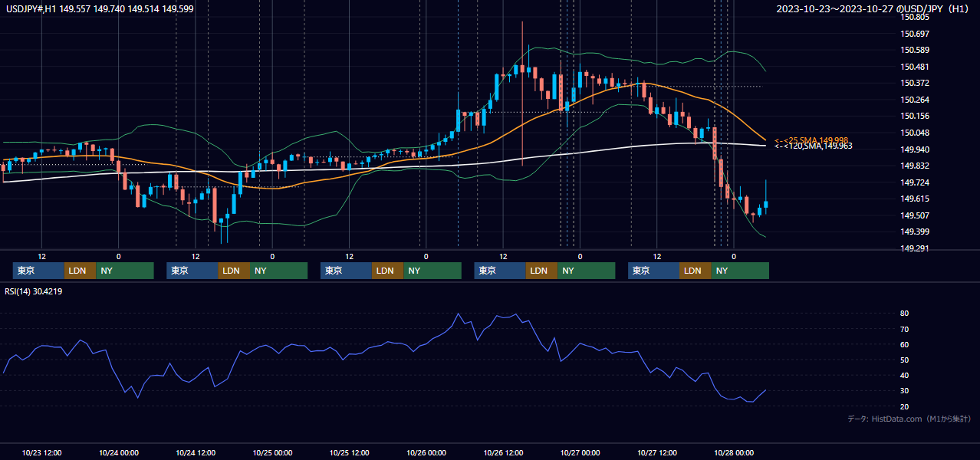This screenshot has width=980, height=460.
Task: Select the 149.832 price axis label
Action: coord(914,166)
